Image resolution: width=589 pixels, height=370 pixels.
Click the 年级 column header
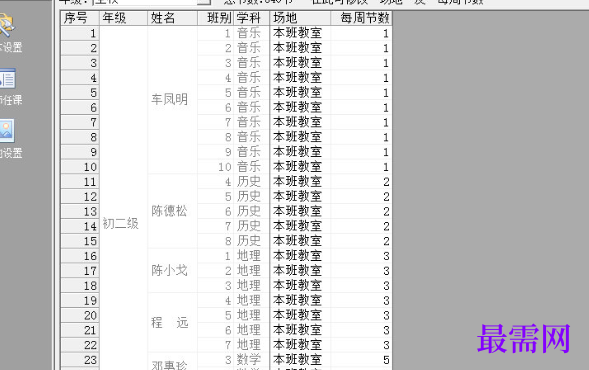click(x=123, y=18)
